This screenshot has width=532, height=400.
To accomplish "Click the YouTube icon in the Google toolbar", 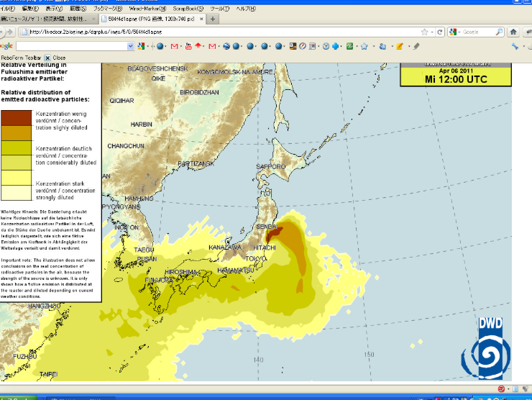I will click(x=188, y=46).
